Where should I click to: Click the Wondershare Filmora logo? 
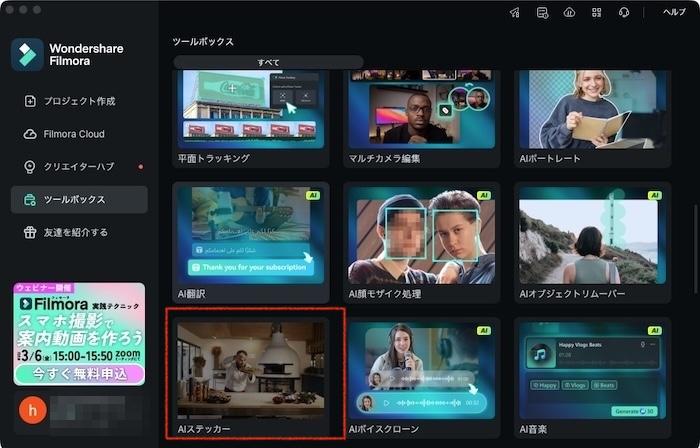27,54
